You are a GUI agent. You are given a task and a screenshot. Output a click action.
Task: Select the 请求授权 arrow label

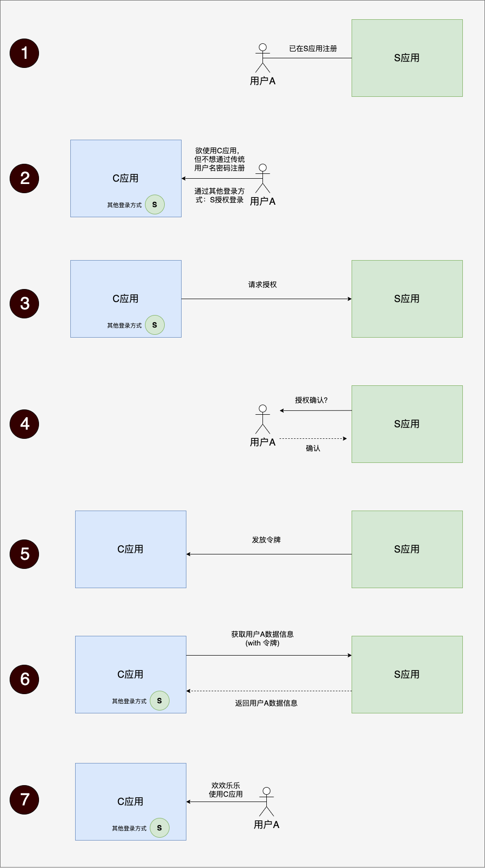(x=262, y=285)
